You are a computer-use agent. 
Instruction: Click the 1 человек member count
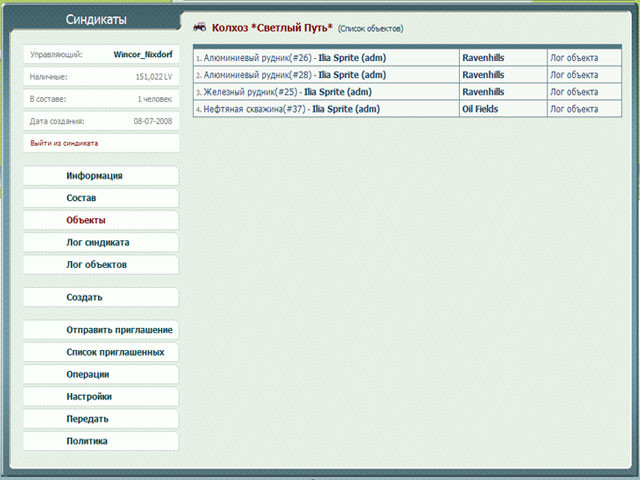(x=155, y=99)
